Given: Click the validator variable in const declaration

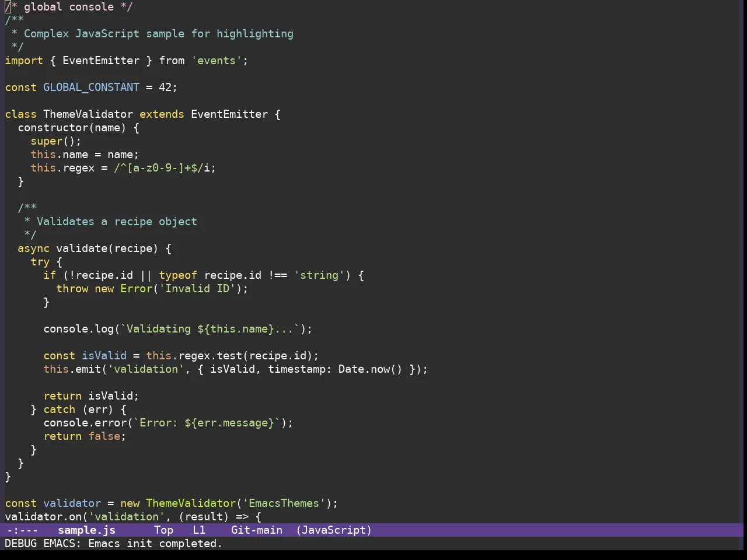Looking at the screenshot, I should click(x=72, y=503).
